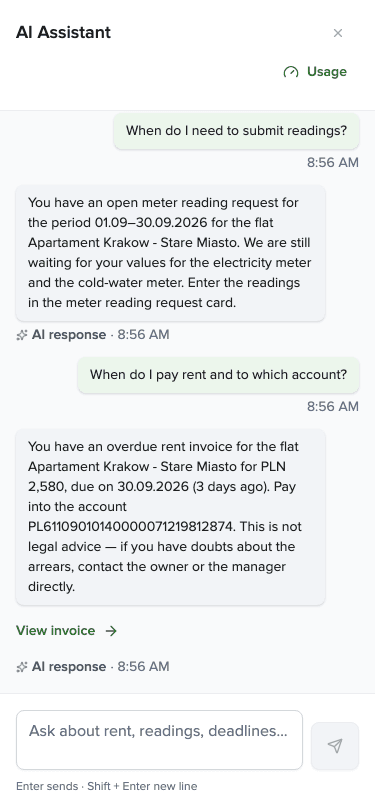Click the overdue rent invoice response bubble
This screenshot has height=812, width=375.
(x=170, y=517)
